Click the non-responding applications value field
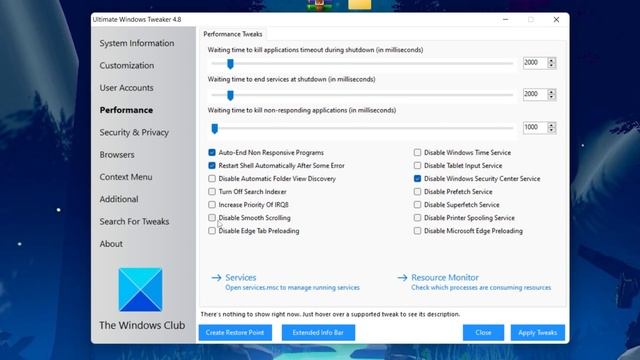 [535, 127]
